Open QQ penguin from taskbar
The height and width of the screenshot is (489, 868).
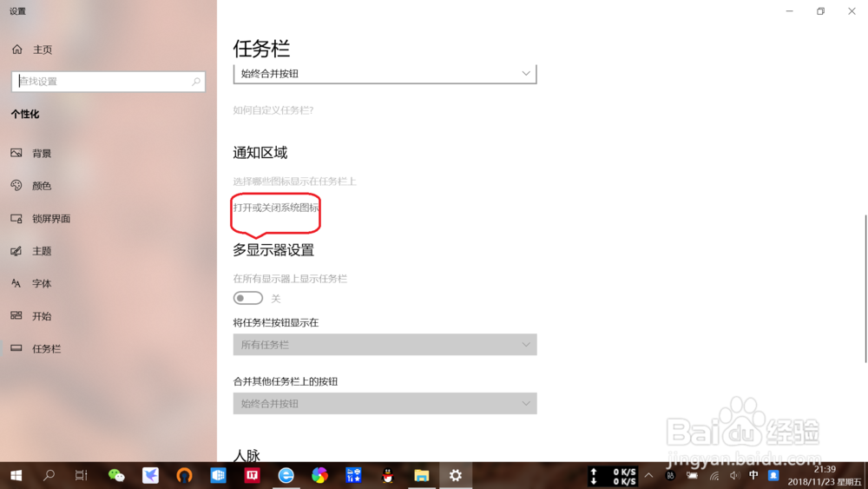pos(387,475)
